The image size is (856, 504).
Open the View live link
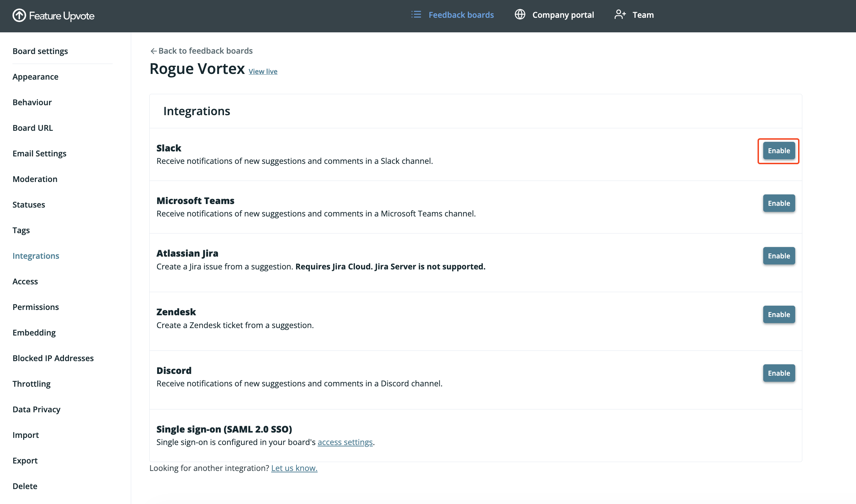pyautogui.click(x=263, y=71)
